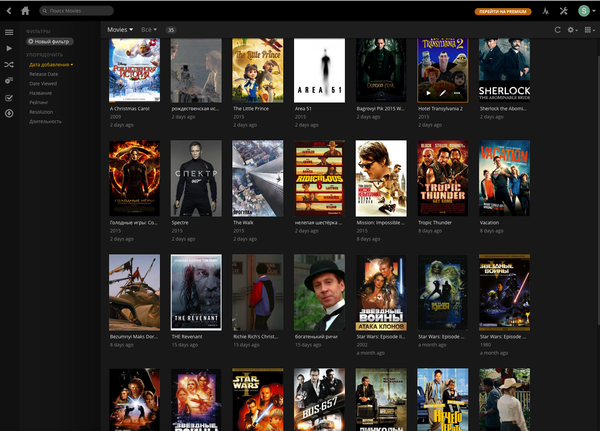This screenshot has width=600, height=431.
Task: Open the user account avatar dropdown
Action: 585,10
